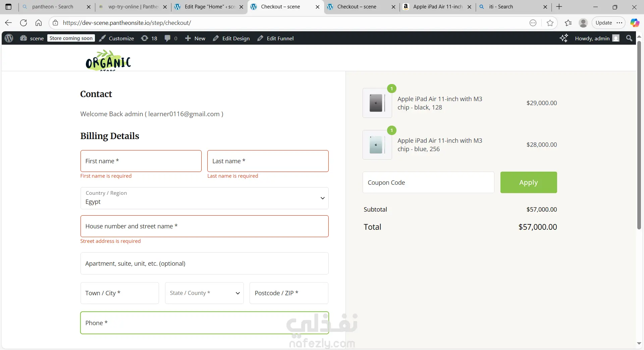Open the tab actions menu icon
The image size is (644, 350).
9,7
